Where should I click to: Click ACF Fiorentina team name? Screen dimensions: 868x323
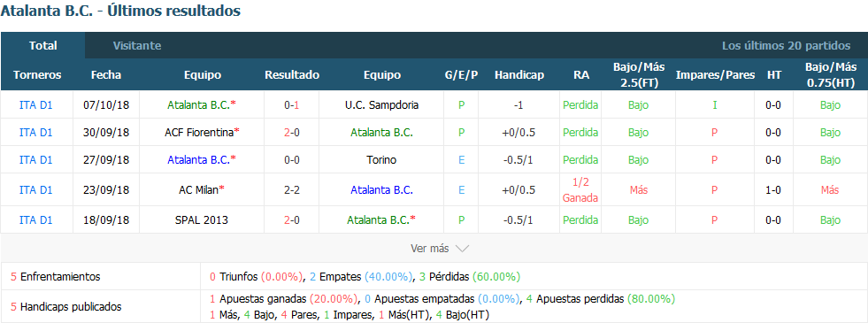pos(199,133)
